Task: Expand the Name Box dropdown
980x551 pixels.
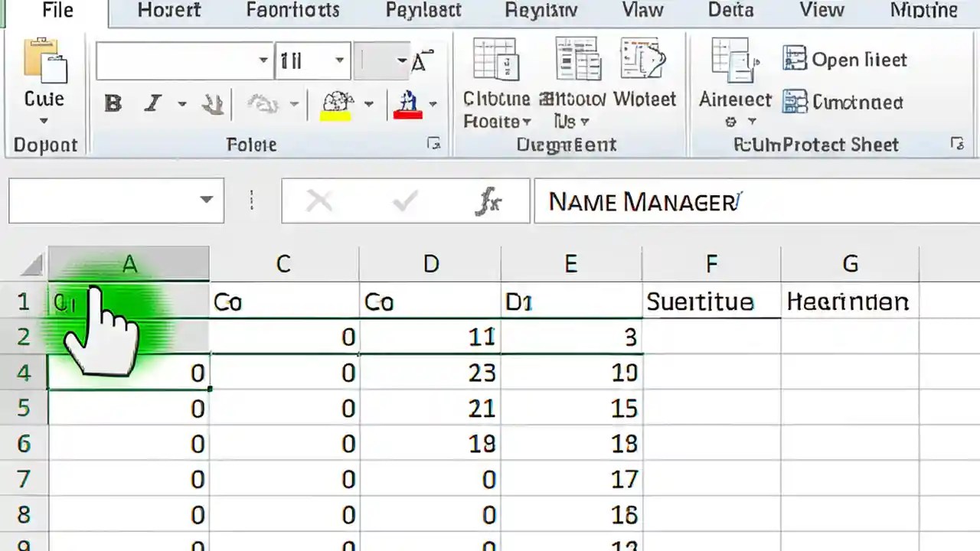Action: (x=206, y=200)
